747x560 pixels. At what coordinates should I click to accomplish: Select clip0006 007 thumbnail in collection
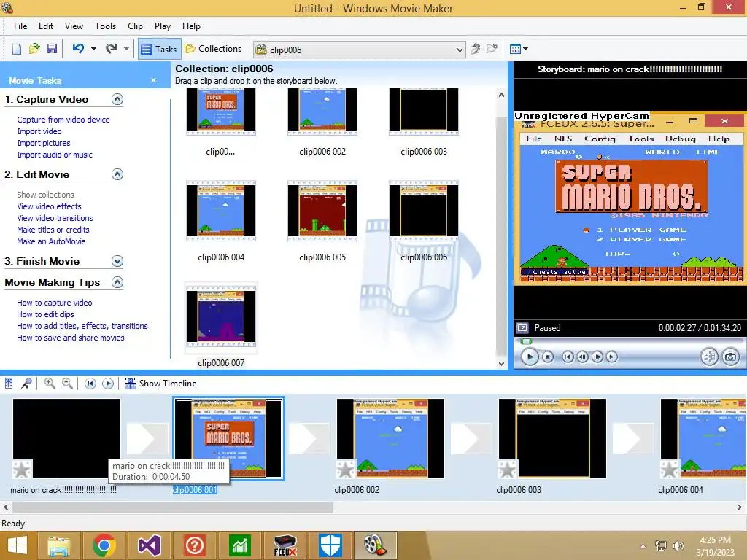(x=220, y=316)
